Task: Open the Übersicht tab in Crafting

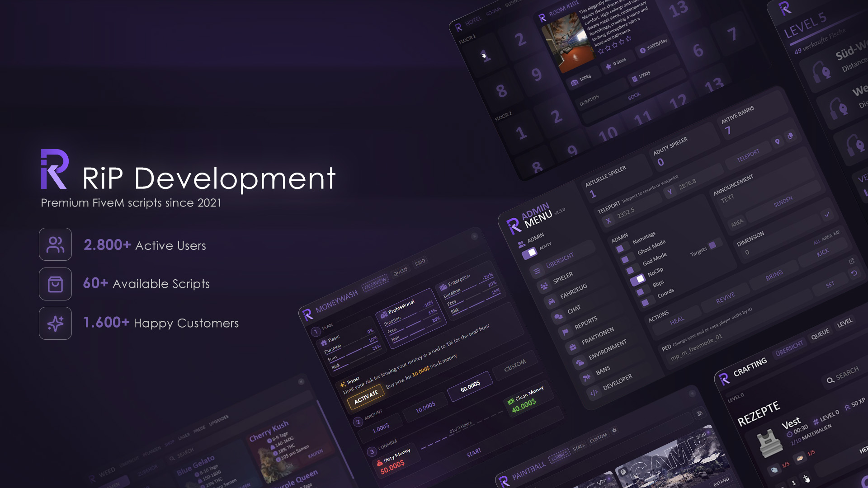Action: (789, 348)
